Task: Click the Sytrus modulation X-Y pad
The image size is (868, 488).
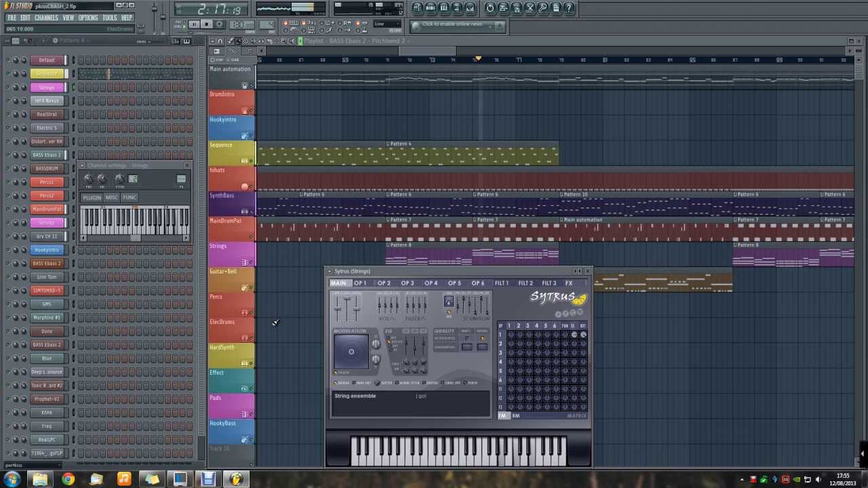Action: coord(351,352)
